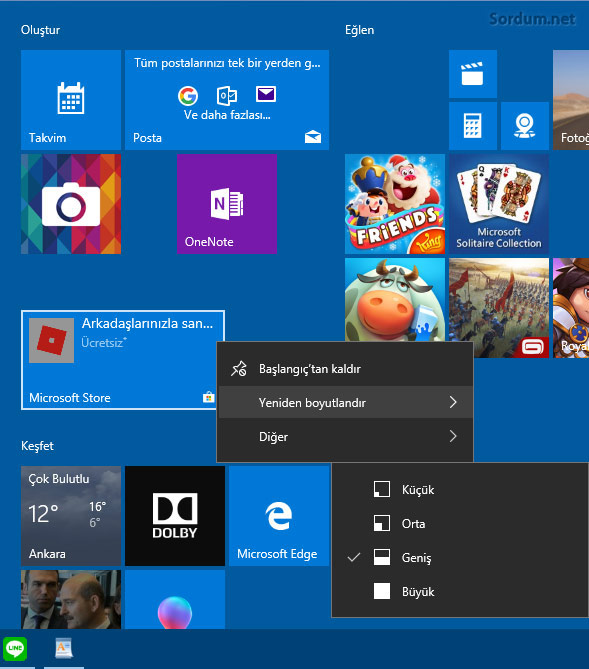
Task: Open the cow farm game tile
Action: click(395, 300)
